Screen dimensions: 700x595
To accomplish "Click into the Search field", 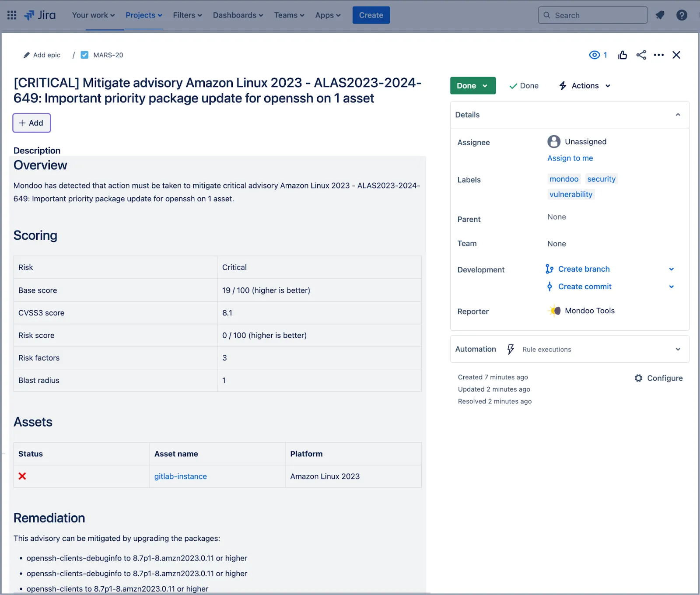I will point(593,15).
